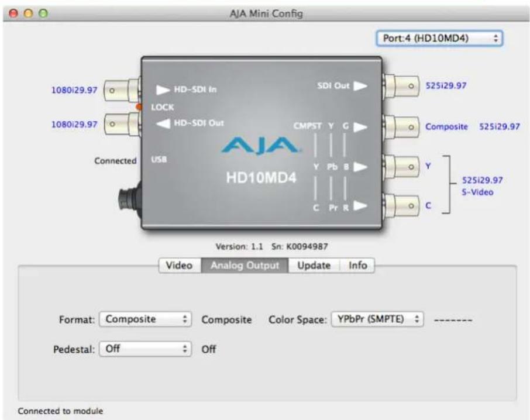Click the Composite readout next to Format

coord(226,319)
